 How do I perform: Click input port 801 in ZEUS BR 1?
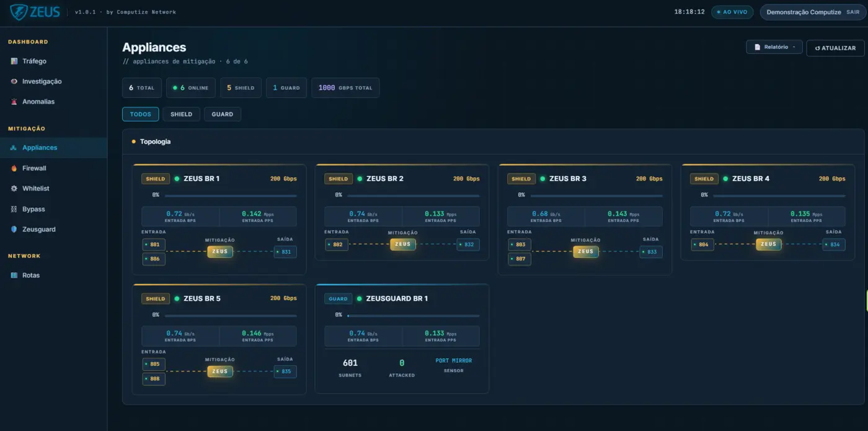154,245
